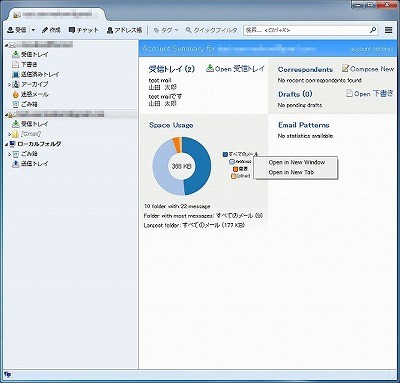The image size is (400, 383).
Task: Collapse the first account tree arrow
Action: tap(7, 45)
